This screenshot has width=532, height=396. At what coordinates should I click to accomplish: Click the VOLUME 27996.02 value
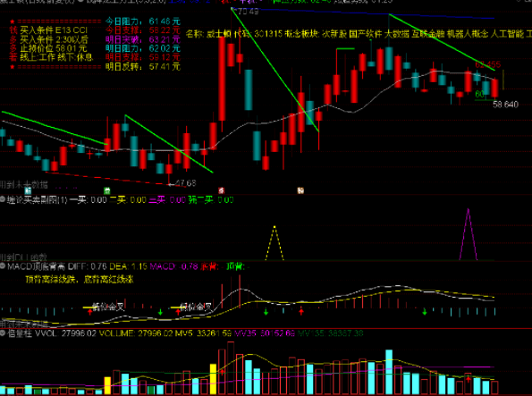(136, 333)
